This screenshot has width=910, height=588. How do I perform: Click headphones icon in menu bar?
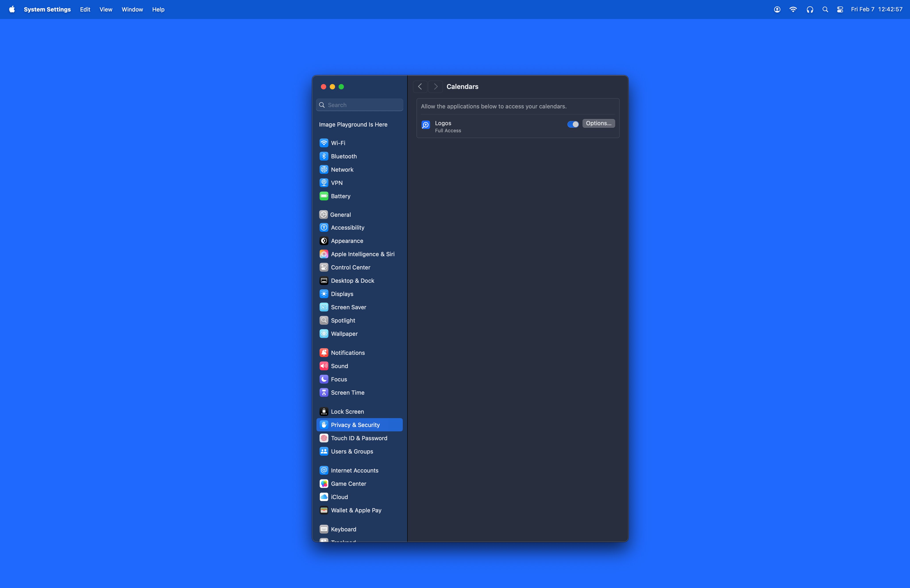click(810, 10)
